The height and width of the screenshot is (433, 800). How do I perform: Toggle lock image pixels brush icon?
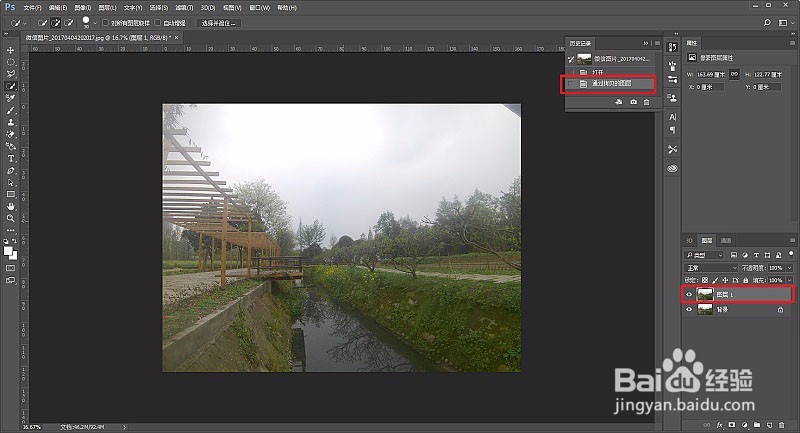[x=715, y=281]
